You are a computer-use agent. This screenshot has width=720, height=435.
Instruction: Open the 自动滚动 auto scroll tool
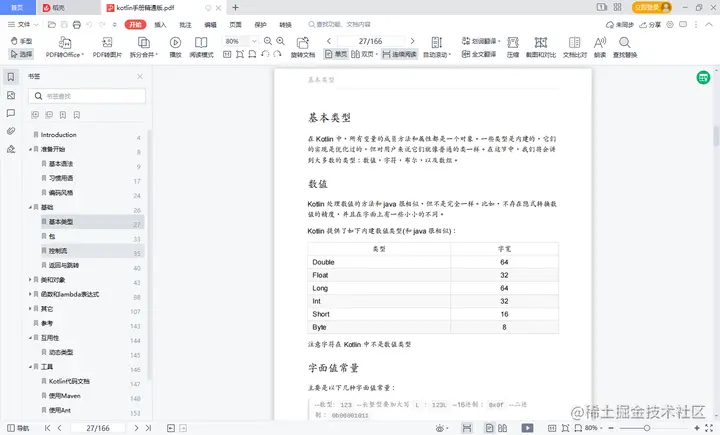437,47
